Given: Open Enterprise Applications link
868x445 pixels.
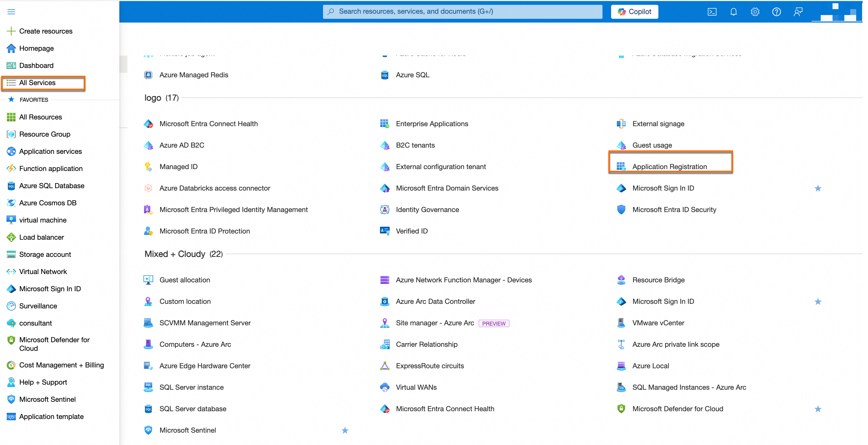Looking at the screenshot, I should coord(432,123).
